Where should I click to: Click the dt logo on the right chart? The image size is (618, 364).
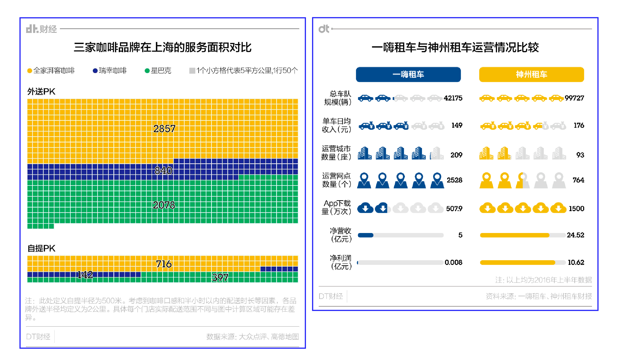coord(324,29)
